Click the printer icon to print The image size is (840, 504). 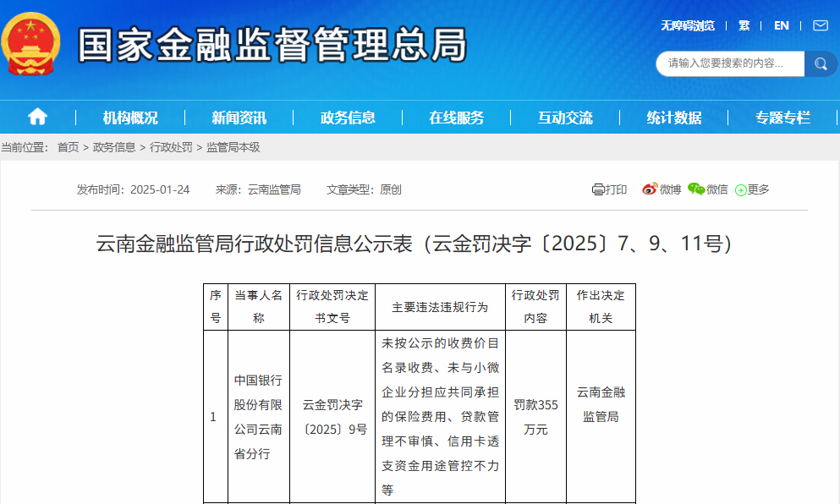598,189
